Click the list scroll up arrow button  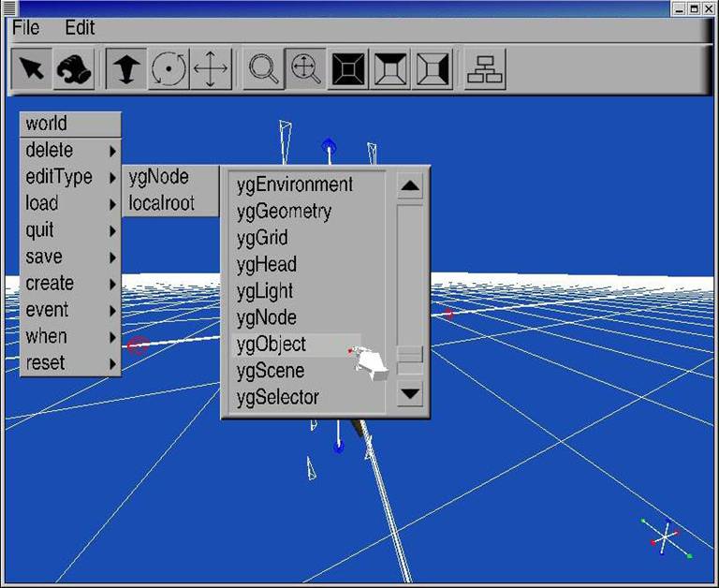click(409, 186)
